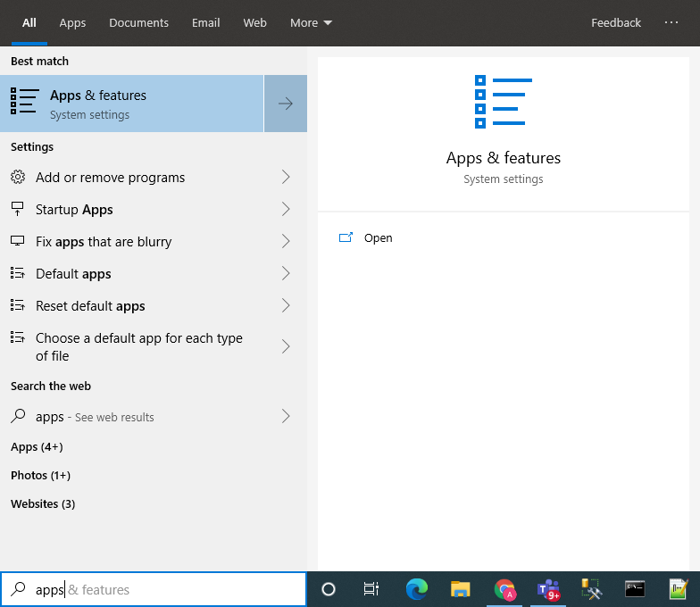Image resolution: width=700 pixels, height=607 pixels.
Task: Open Microsoft Edge from the taskbar
Action: (x=416, y=589)
